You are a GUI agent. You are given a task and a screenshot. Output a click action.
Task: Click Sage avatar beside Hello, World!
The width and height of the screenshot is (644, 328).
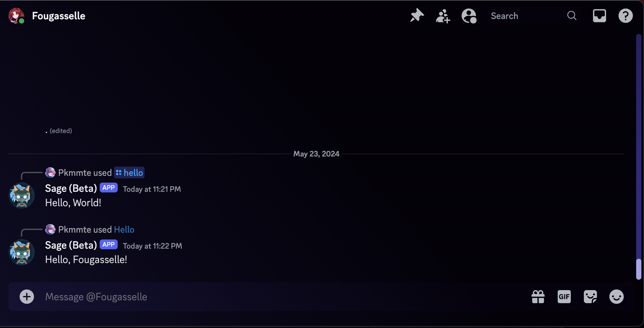pyautogui.click(x=22, y=195)
